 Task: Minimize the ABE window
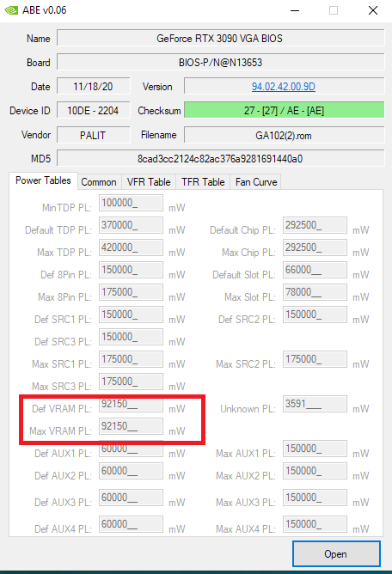(x=295, y=10)
